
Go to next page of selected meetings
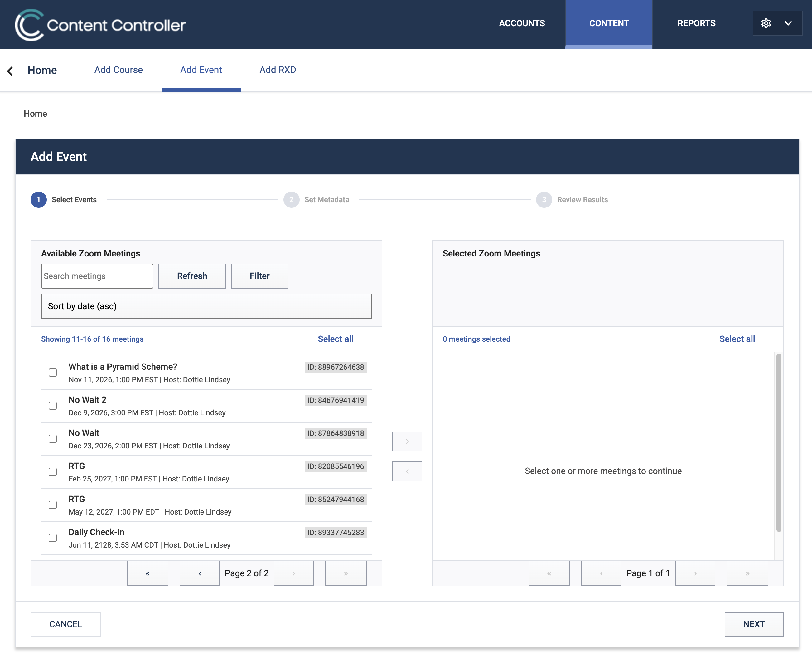pos(695,573)
